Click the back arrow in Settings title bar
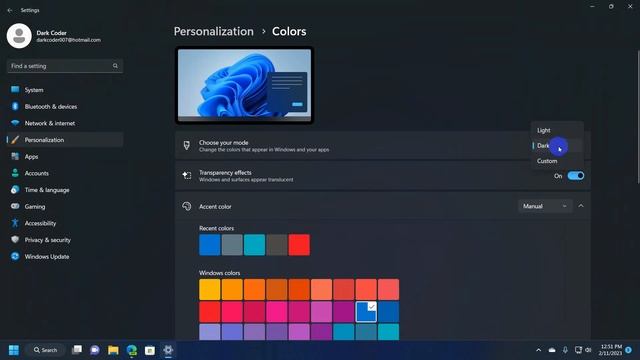 coord(10,10)
